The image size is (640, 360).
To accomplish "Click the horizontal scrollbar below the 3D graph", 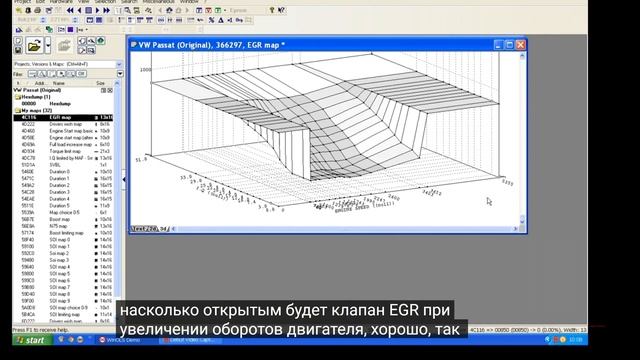I will coord(345,229).
